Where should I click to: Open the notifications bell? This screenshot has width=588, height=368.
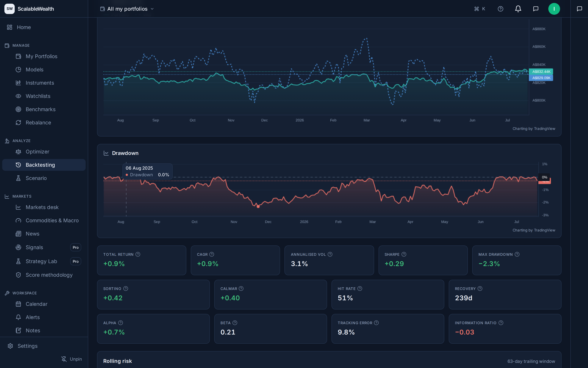pos(518,9)
